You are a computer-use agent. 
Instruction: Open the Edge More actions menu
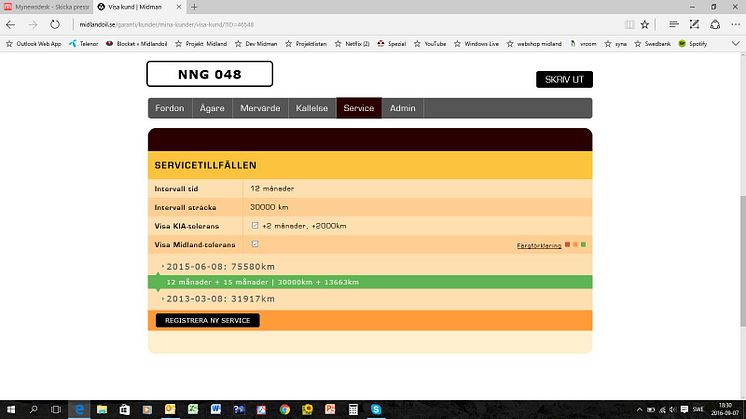tap(736, 25)
